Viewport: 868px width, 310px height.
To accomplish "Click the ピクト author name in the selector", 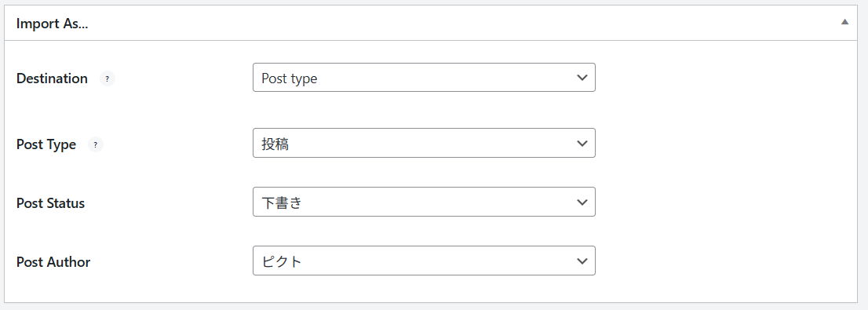I will coord(282,261).
